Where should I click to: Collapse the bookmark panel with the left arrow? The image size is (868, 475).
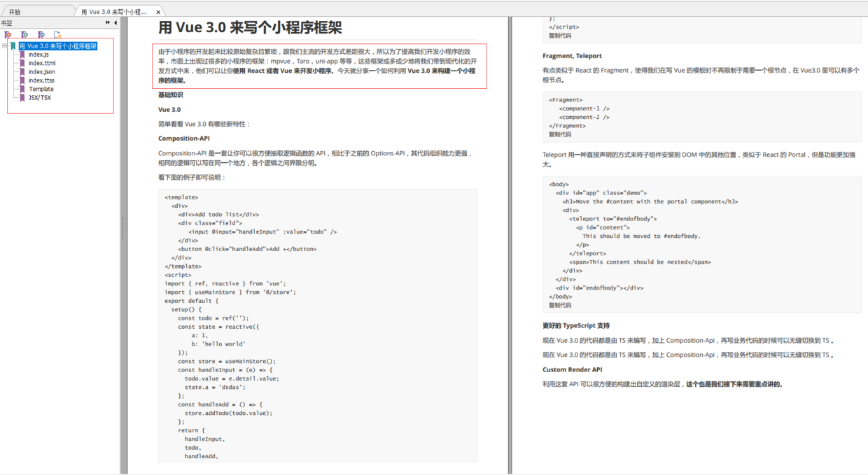click(115, 22)
